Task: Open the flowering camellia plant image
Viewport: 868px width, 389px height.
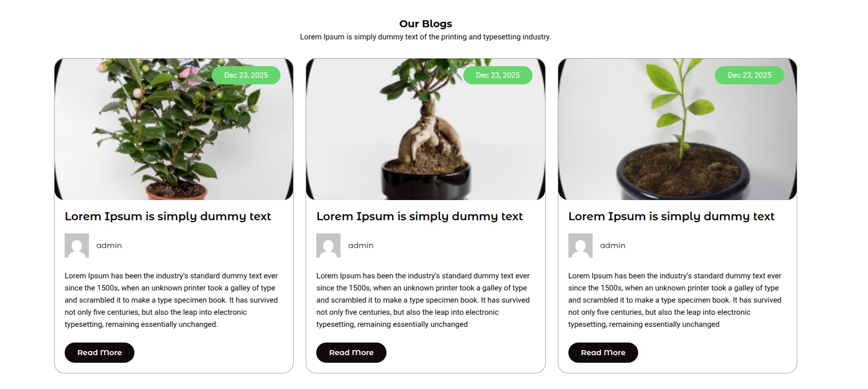Action: coord(174,129)
